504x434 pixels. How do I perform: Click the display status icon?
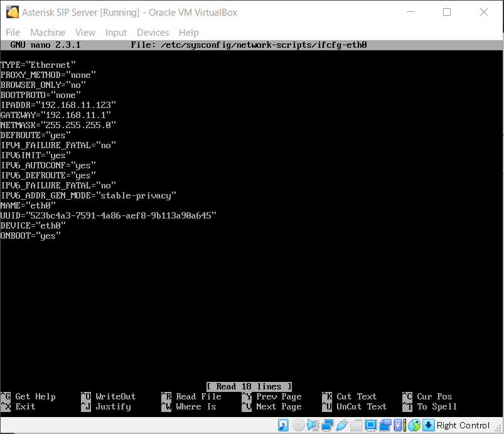(x=370, y=425)
